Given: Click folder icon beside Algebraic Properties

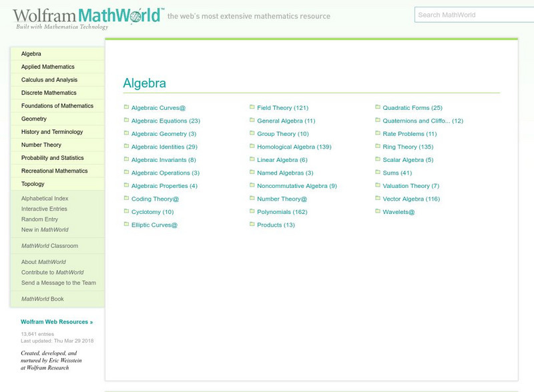Looking at the screenshot, I should 126,185.
